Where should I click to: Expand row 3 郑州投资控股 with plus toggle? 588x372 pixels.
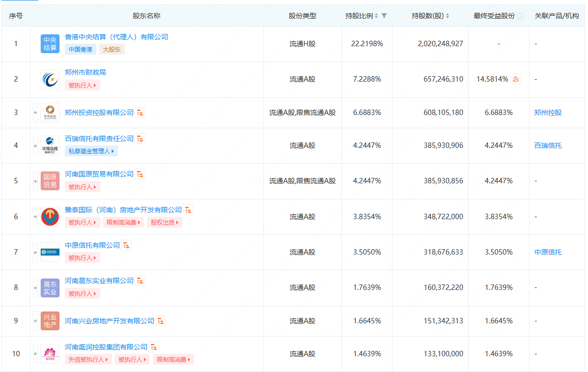click(x=35, y=113)
